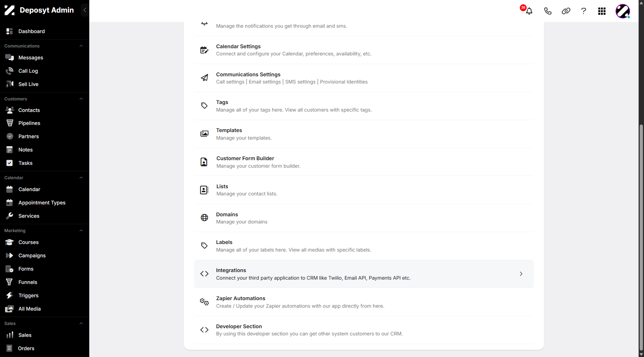Screen dimensions: 644x357
Task: Open the Call settings link
Action: [230, 82]
